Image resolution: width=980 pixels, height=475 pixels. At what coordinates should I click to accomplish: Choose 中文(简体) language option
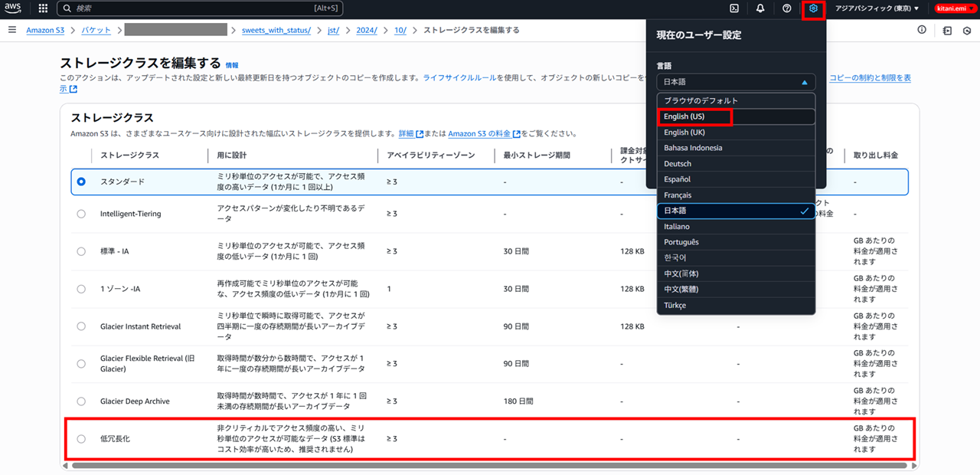[736, 274]
